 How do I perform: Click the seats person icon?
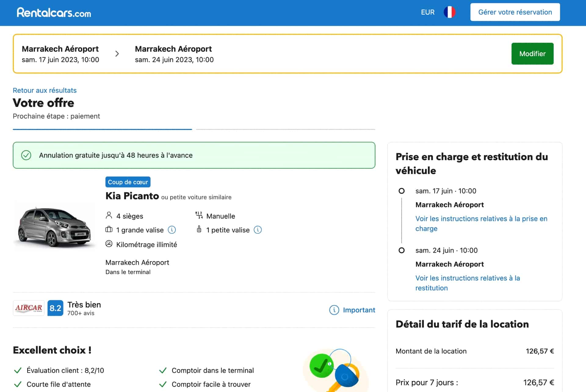point(109,216)
